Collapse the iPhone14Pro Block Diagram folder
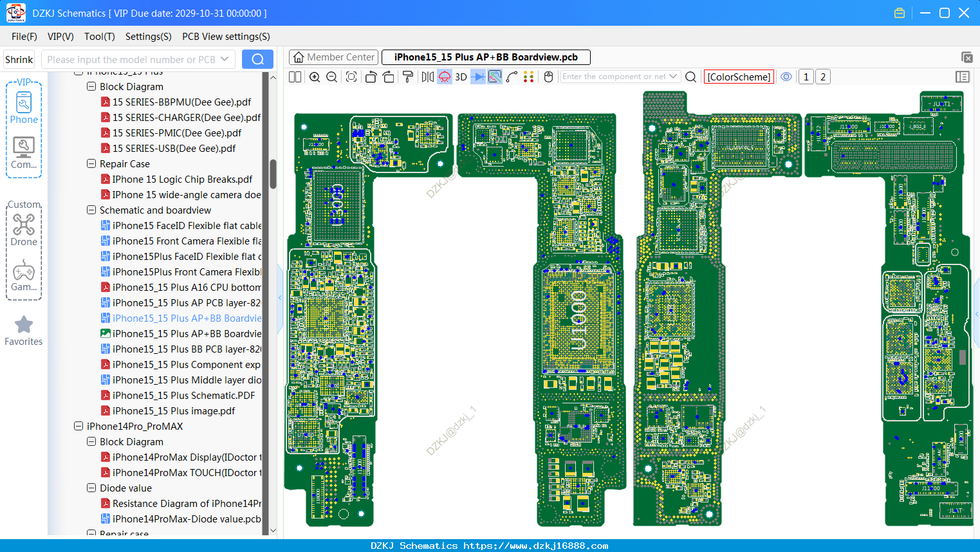The width and height of the screenshot is (980, 552). [x=91, y=441]
